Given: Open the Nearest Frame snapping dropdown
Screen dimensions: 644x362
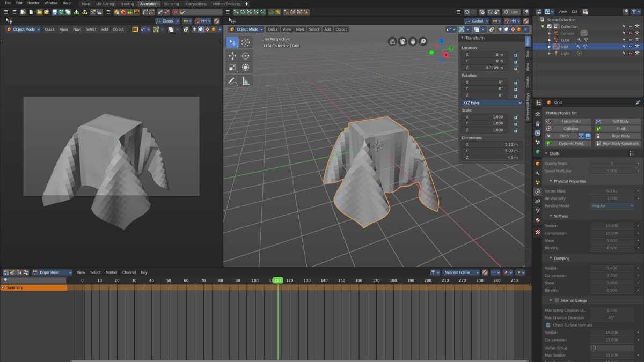Looking at the screenshot, I should point(461,272).
